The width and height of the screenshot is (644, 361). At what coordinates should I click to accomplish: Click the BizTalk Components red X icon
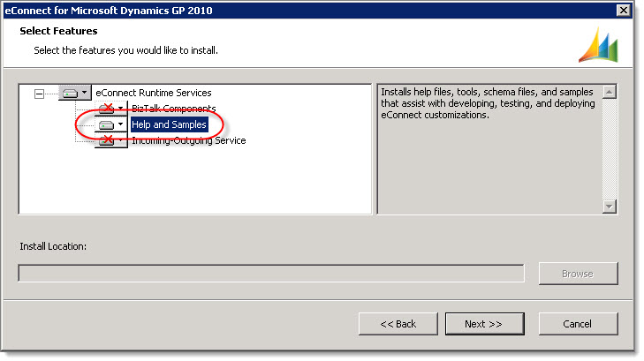pos(106,109)
